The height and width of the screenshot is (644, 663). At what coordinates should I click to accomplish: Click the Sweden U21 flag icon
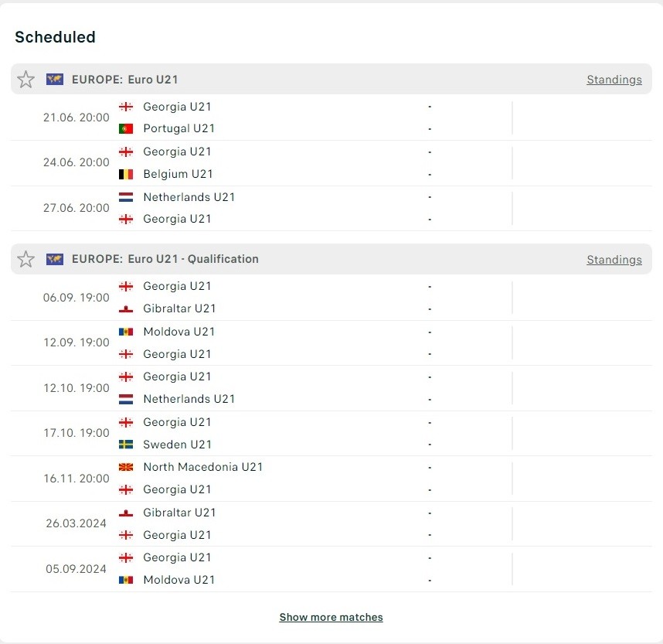(x=126, y=445)
